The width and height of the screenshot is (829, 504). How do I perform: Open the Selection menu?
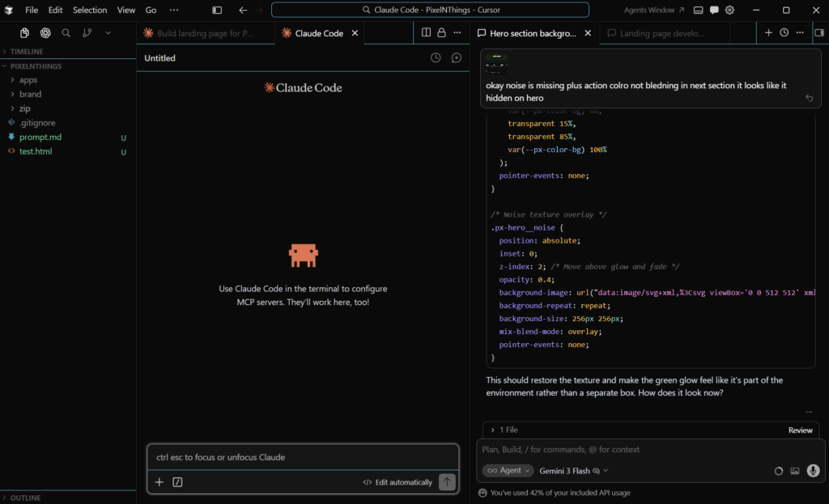click(90, 10)
